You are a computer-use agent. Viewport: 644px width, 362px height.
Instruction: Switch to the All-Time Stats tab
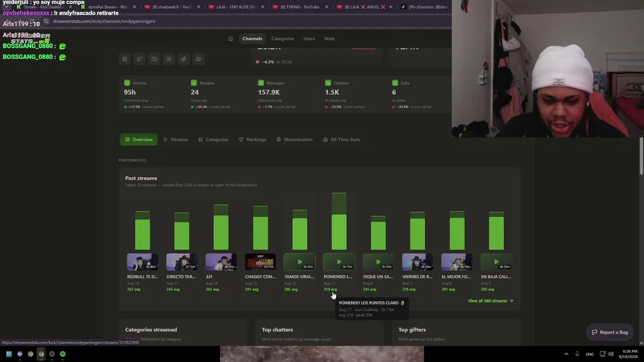342,139
